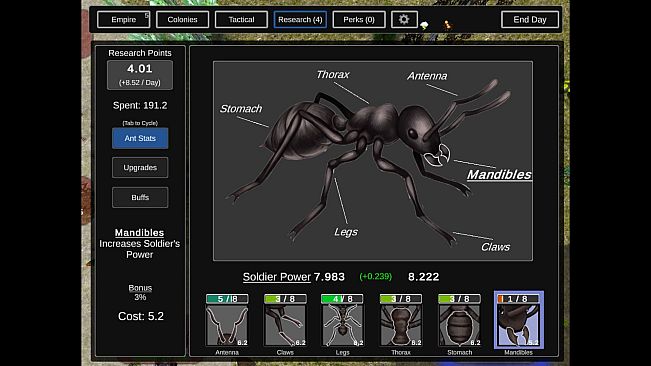This screenshot has width=651, height=366.
Task: Click the Mandibles label on ant diagram
Action: click(499, 175)
